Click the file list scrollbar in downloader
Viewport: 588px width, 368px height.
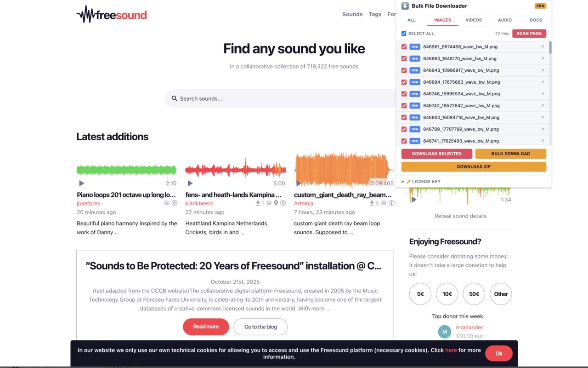[x=550, y=47]
